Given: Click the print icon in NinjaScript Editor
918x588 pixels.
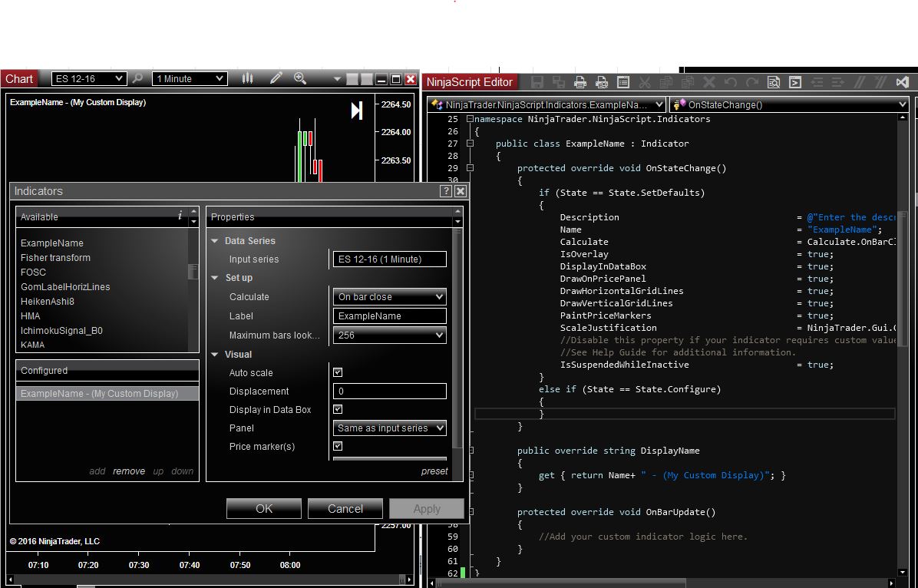Looking at the screenshot, I should [x=580, y=82].
